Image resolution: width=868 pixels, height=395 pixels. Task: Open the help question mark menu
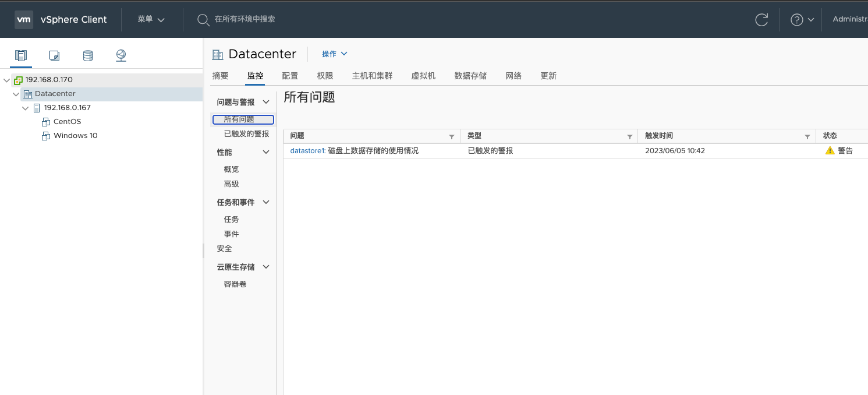point(802,19)
